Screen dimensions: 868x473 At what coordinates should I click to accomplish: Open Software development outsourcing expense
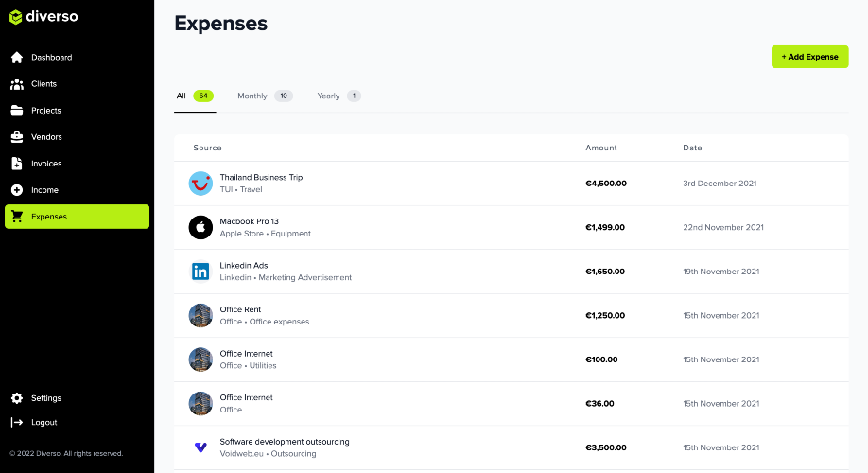[285, 442]
